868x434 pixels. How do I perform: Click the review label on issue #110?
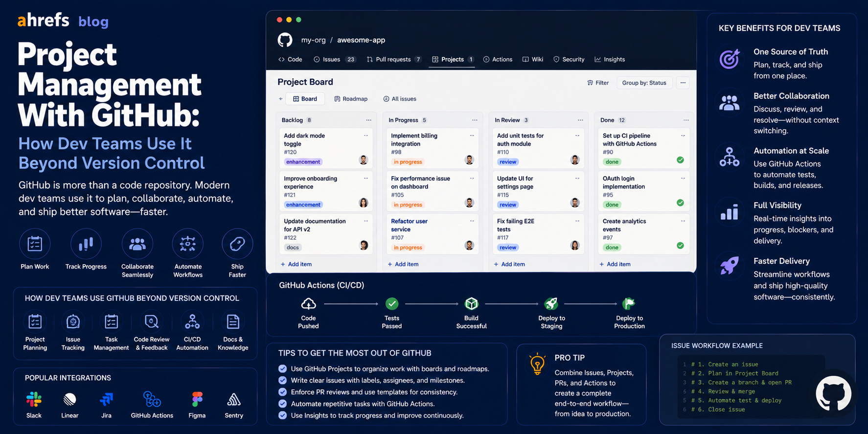tap(508, 162)
